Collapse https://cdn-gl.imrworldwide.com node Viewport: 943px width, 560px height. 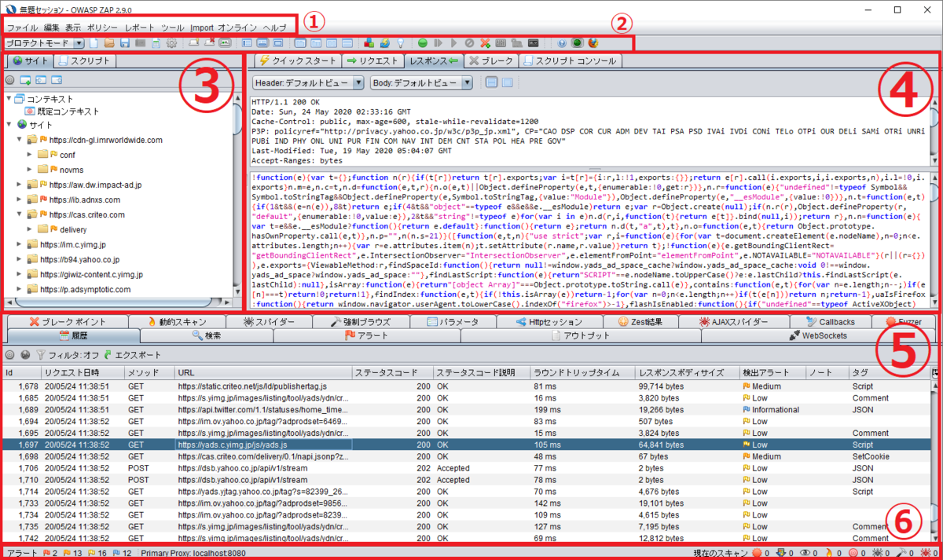(20, 140)
